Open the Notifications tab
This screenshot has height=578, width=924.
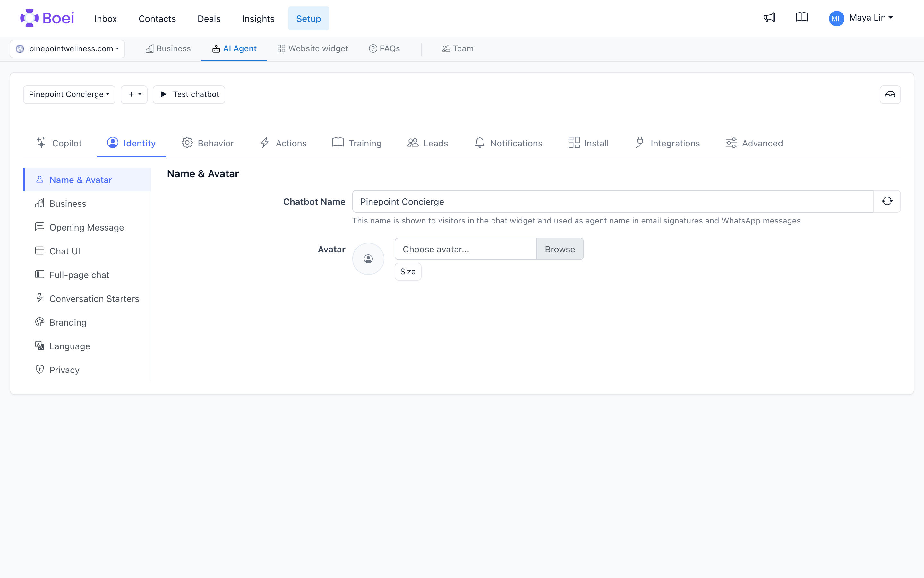click(508, 143)
